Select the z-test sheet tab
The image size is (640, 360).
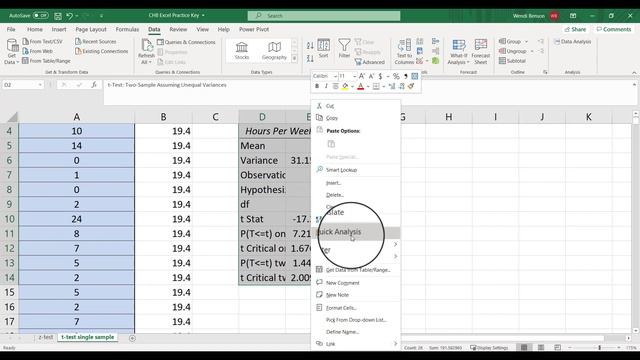tap(45, 337)
